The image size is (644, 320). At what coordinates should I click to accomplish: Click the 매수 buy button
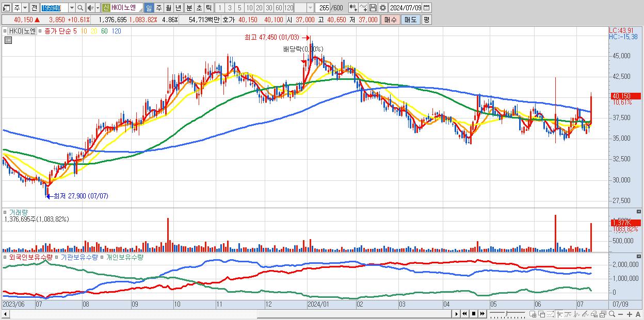click(x=390, y=20)
